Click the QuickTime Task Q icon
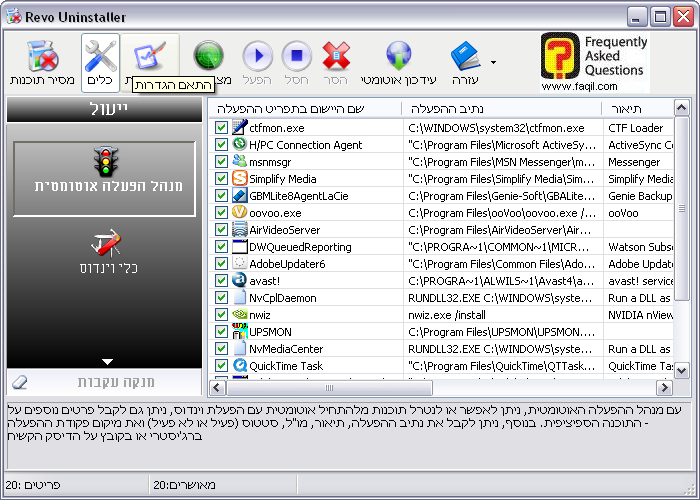 [x=240, y=365]
